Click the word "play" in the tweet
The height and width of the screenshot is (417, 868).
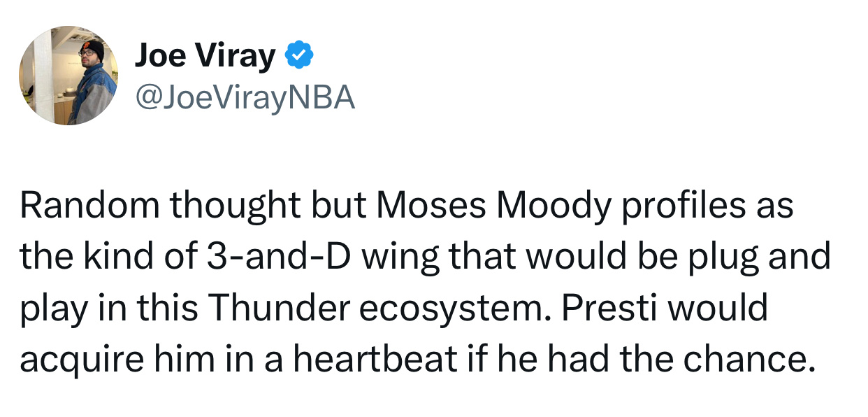coord(50,308)
